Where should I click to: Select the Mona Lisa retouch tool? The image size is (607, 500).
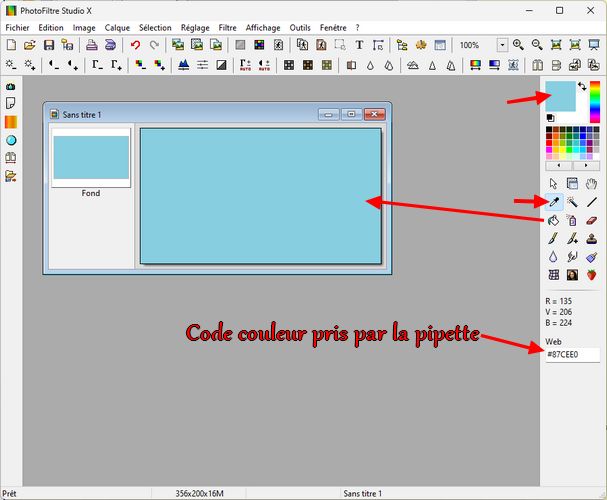click(x=572, y=275)
